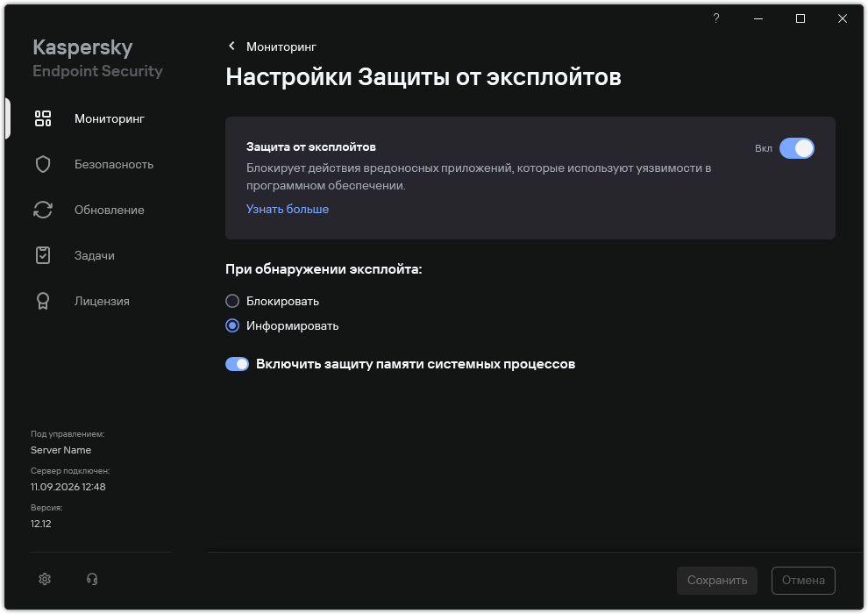868x614 pixels.
Task: Click the Настройки Защиты от эксплойтов heading
Action: 423,77
